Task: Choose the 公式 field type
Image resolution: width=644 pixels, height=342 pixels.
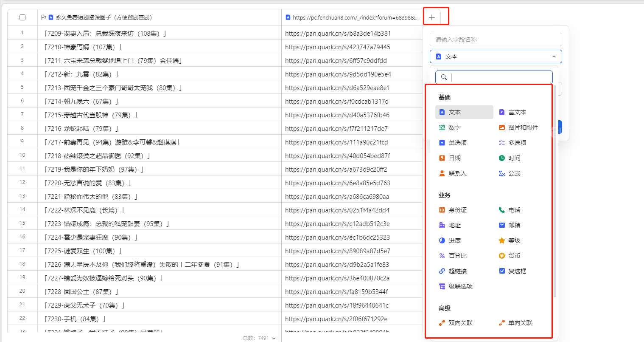Action: coord(510,173)
